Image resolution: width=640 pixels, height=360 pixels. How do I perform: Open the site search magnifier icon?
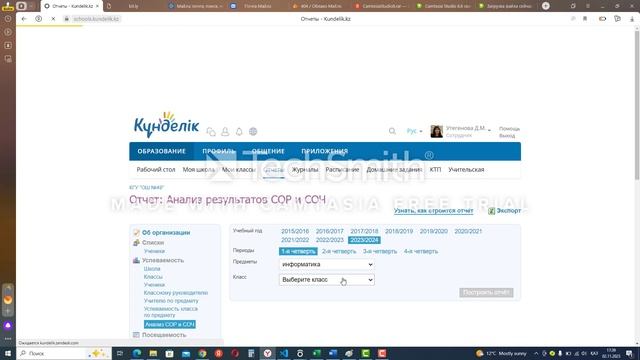point(392,131)
